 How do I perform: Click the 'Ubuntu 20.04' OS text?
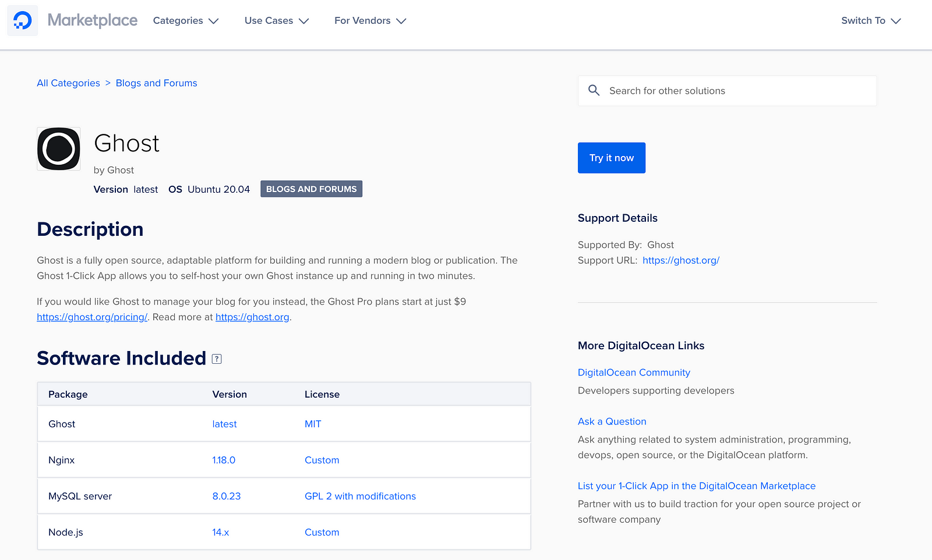point(218,190)
